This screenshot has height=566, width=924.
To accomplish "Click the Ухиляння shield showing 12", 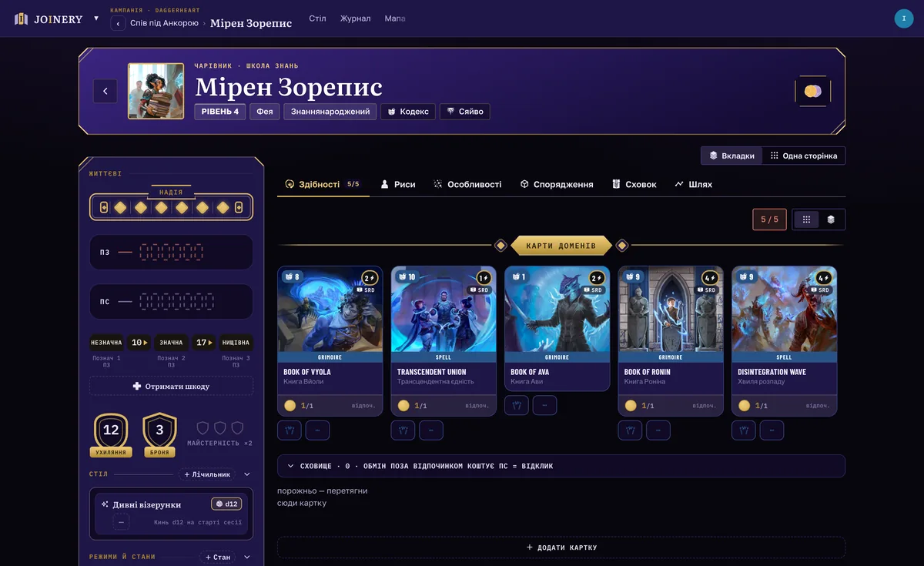I will pyautogui.click(x=111, y=434).
